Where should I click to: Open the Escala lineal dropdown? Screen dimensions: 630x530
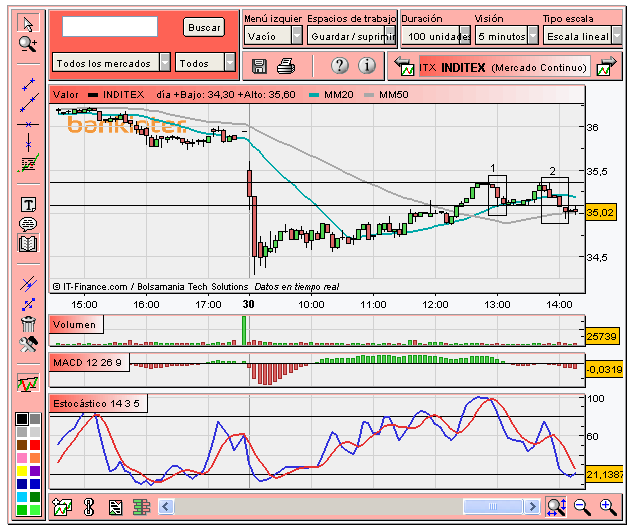(x=583, y=37)
